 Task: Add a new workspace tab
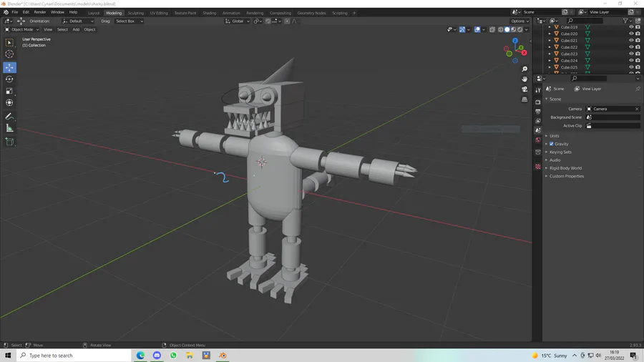pos(354,13)
